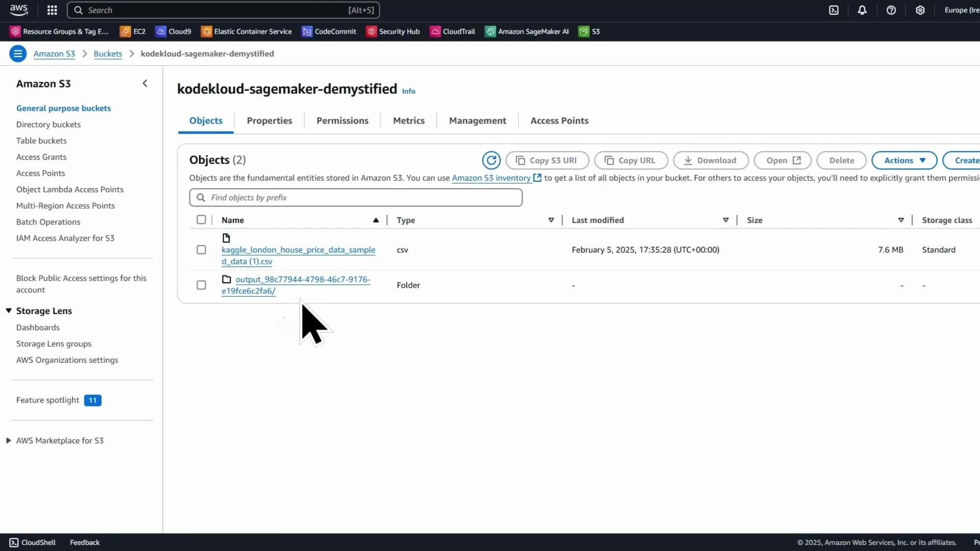Click the external link icon beside S3 inventory
The image size is (980, 551).
coord(537,178)
